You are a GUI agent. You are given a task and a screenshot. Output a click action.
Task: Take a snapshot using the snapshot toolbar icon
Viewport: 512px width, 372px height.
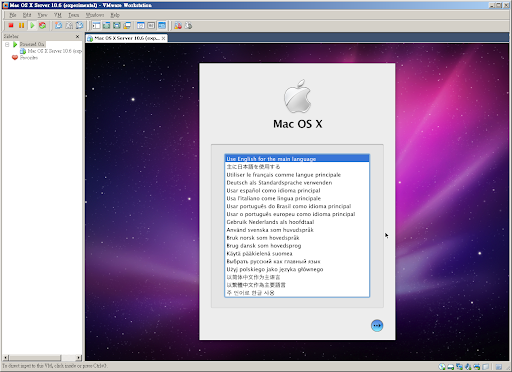59,25
